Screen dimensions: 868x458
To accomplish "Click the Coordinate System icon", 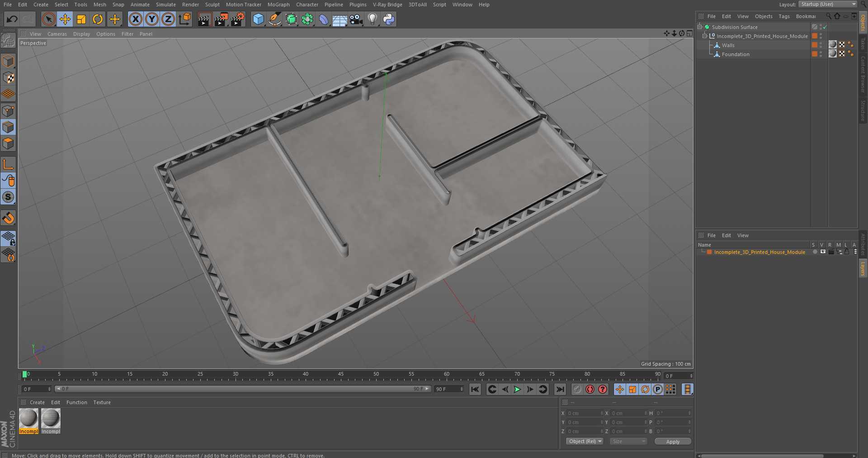I will (x=185, y=19).
